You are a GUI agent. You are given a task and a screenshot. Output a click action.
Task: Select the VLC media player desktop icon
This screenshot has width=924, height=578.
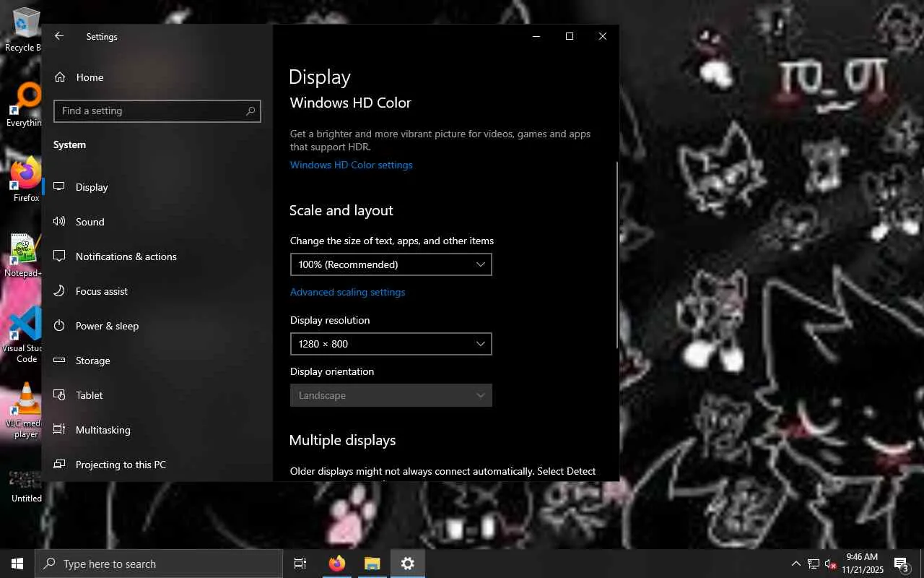(x=26, y=410)
